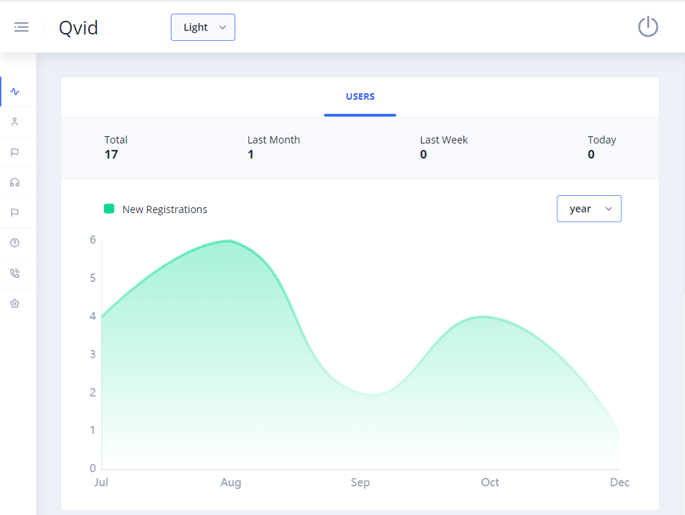This screenshot has height=515, width=685.
Task: Switch to the USERS tab
Action: pyautogui.click(x=360, y=97)
